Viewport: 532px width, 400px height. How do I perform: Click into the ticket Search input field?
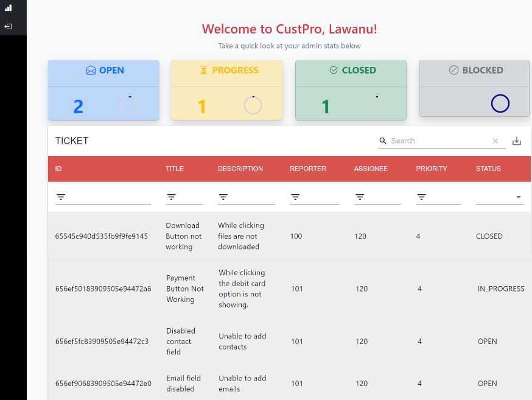pos(439,141)
